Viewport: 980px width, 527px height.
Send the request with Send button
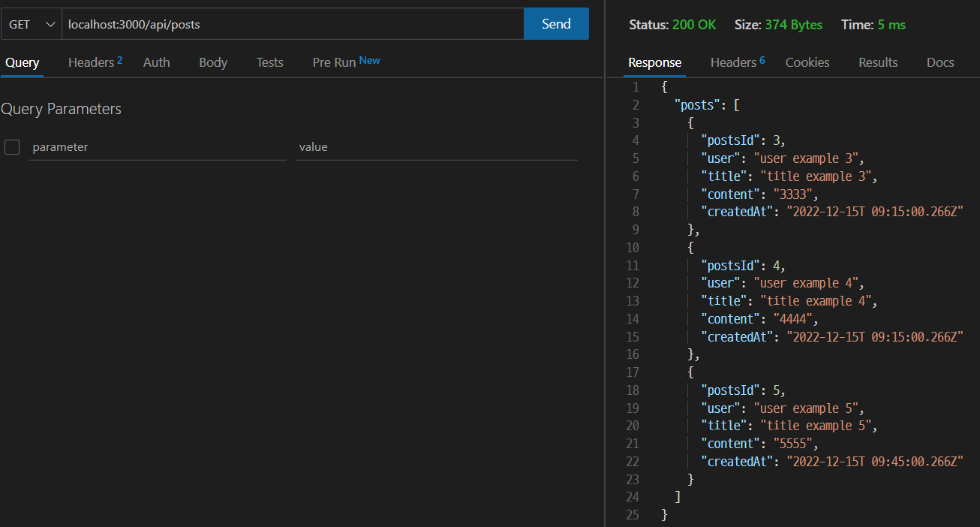pyautogui.click(x=556, y=24)
